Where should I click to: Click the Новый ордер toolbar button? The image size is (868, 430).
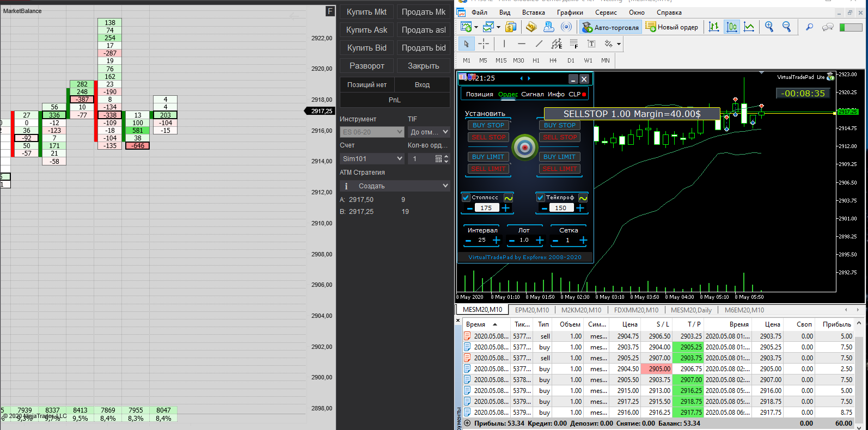click(672, 27)
